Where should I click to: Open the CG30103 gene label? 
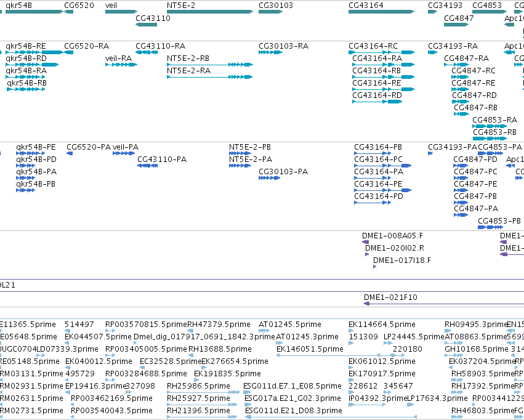tap(276, 6)
